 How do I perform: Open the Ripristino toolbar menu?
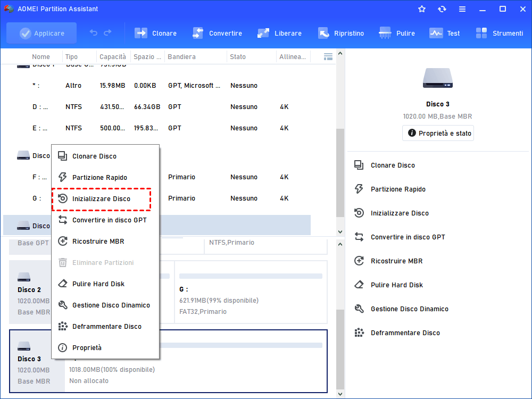pos(340,33)
